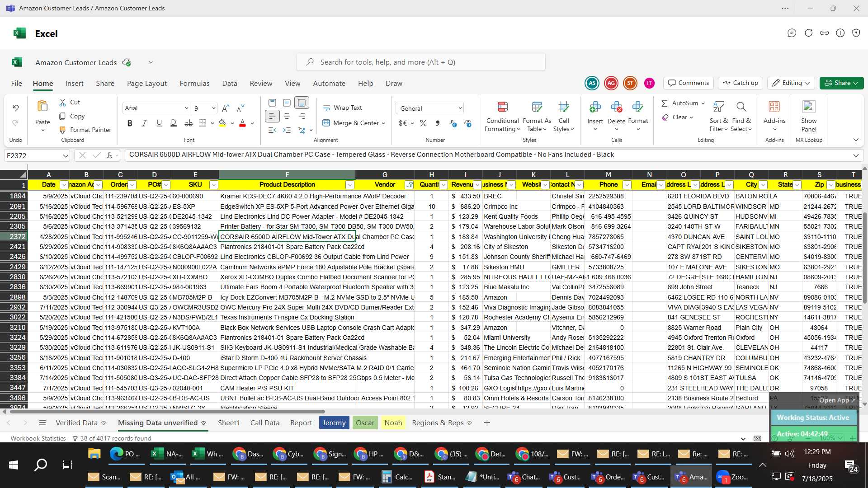Open Sort & Filter menu

click(x=718, y=117)
